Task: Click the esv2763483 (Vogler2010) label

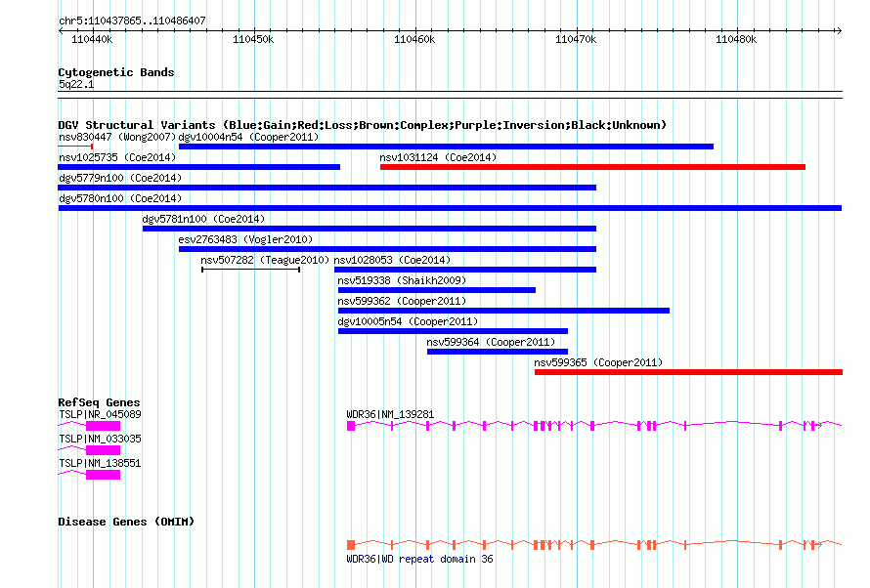Action: click(245, 239)
